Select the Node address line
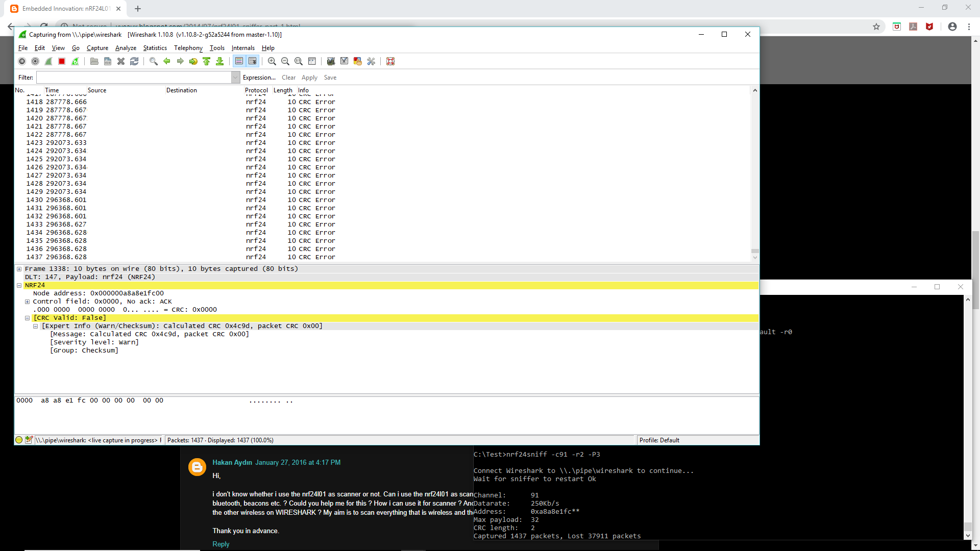This screenshot has width=980, height=551. 99,293
